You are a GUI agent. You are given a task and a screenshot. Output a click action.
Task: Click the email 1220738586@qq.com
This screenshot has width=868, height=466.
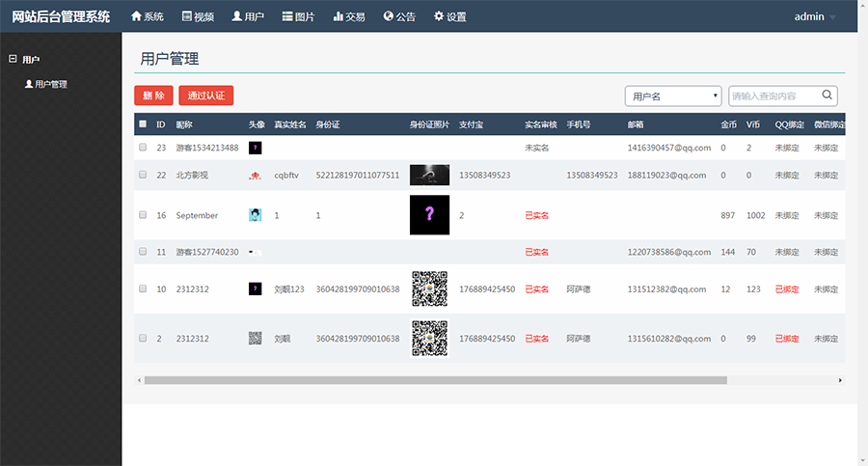(x=668, y=252)
